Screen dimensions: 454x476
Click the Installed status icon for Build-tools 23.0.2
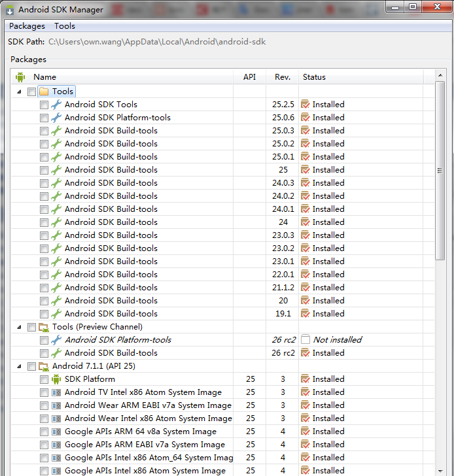306,248
